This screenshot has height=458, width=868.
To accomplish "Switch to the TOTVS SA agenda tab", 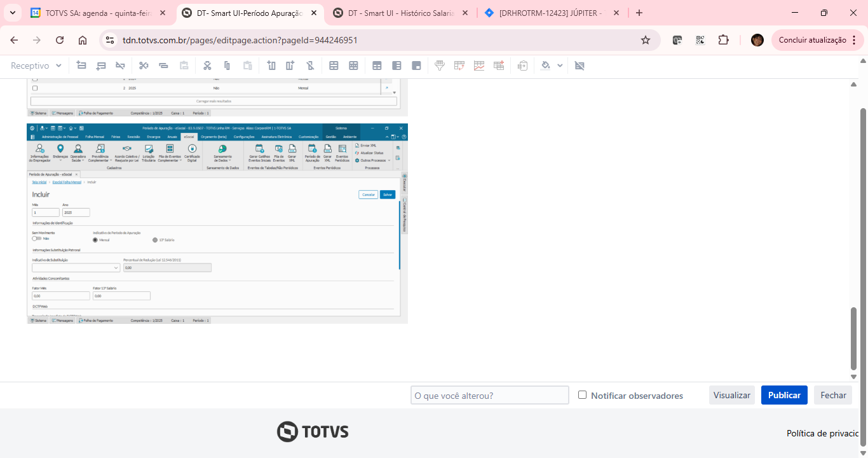I will 98,13.
